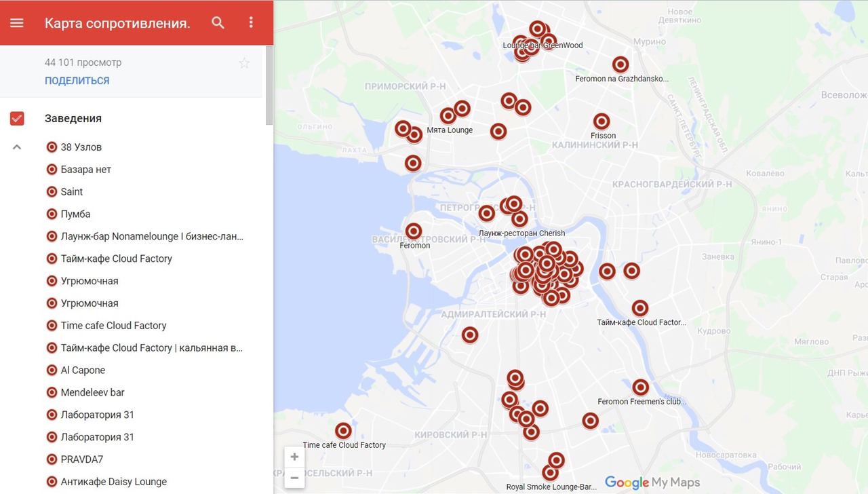Click Feromon Freemen's club marker
The image size is (868, 494).
click(641, 387)
